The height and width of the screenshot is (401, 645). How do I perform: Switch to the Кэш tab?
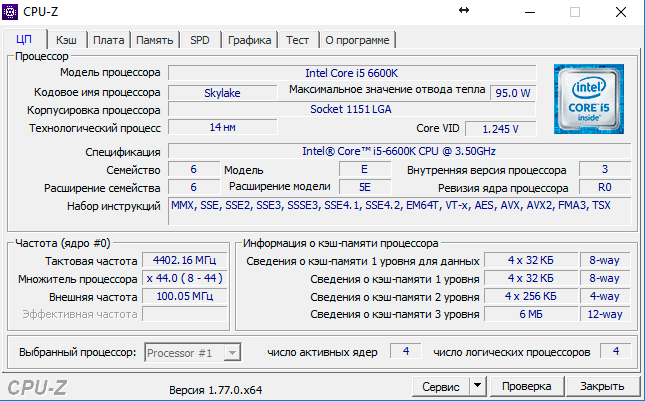pos(67,40)
